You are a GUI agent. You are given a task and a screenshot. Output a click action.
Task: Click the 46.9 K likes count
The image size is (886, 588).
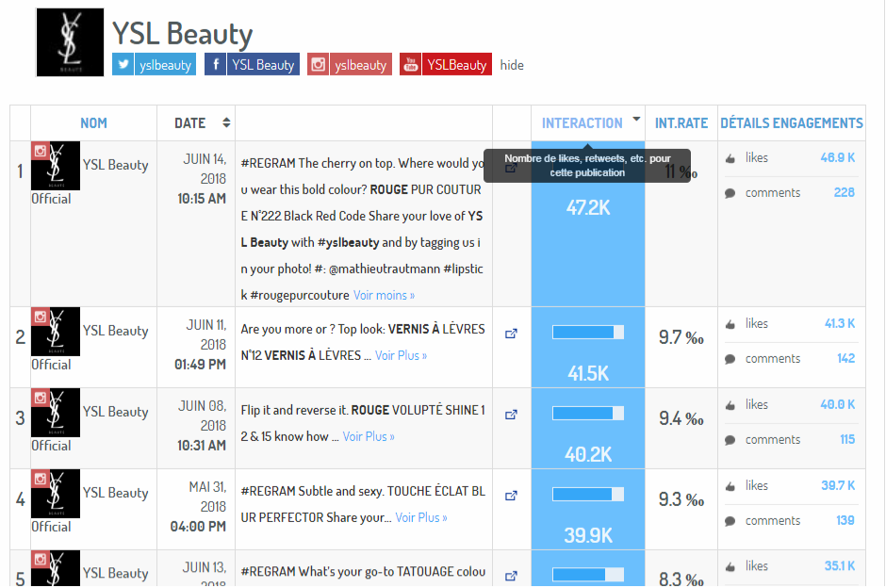point(837,157)
